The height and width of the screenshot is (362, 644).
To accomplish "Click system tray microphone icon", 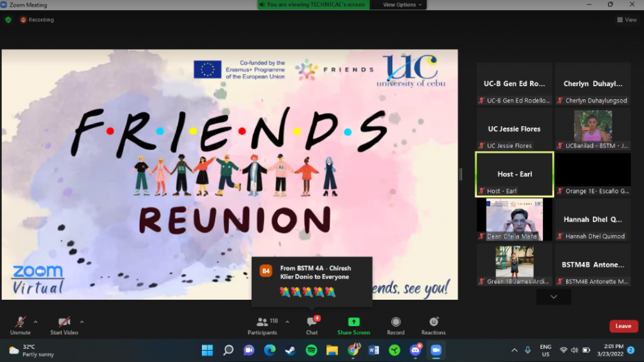I will (x=528, y=350).
